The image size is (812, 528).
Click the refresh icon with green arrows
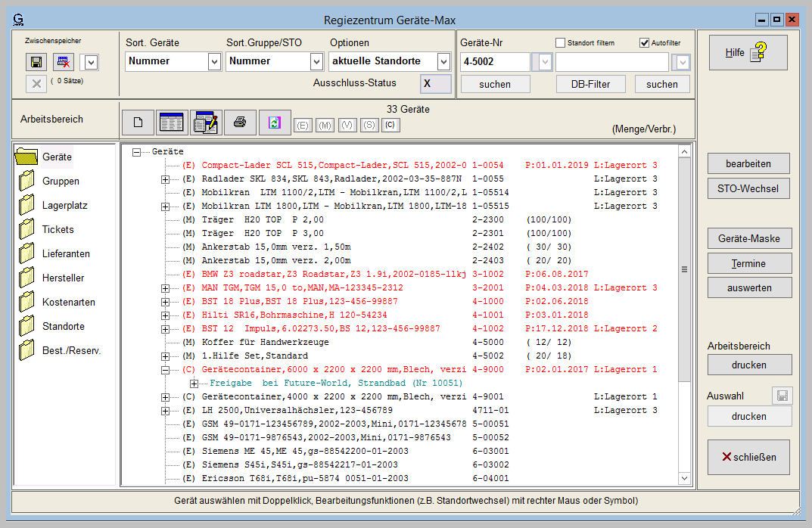click(274, 122)
